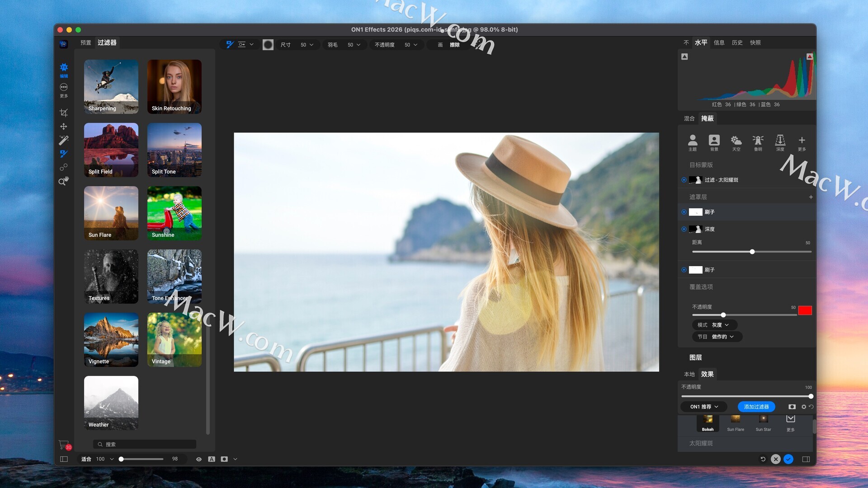Select the Vignette filter thumbnail

pos(111,339)
